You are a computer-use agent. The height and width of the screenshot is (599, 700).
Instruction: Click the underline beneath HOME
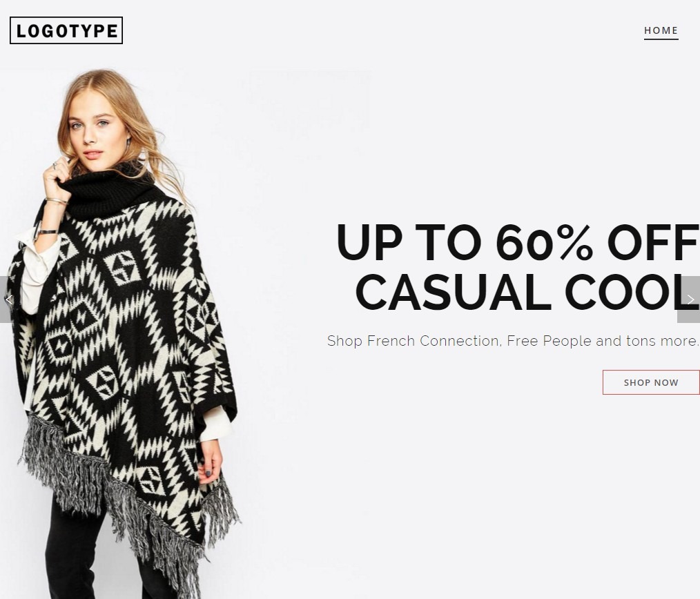click(x=661, y=39)
